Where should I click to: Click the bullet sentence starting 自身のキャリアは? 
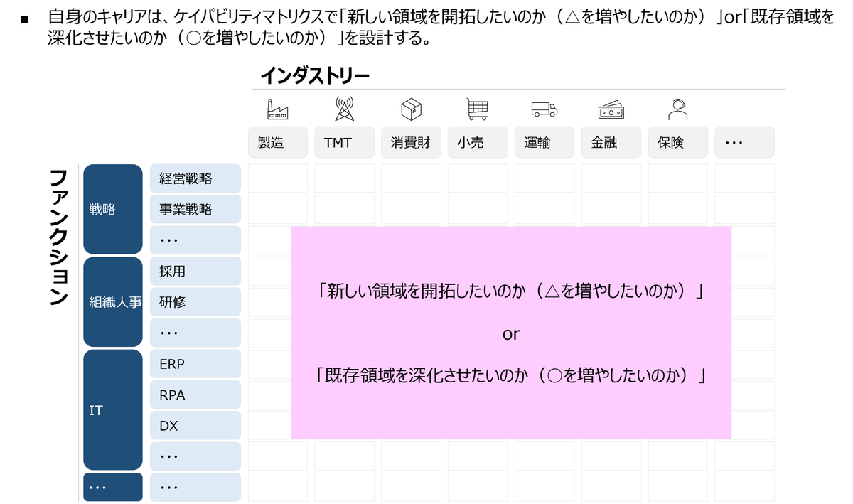coord(441,27)
